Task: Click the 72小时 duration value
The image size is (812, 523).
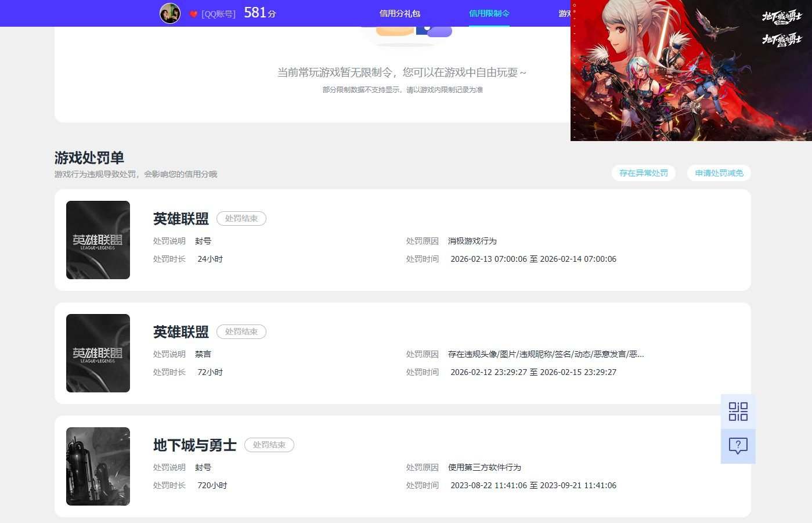Action: click(x=210, y=372)
